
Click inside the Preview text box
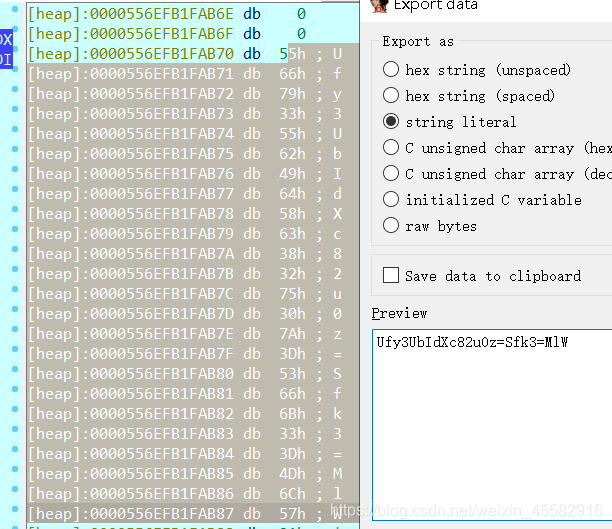(x=492, y=425)
